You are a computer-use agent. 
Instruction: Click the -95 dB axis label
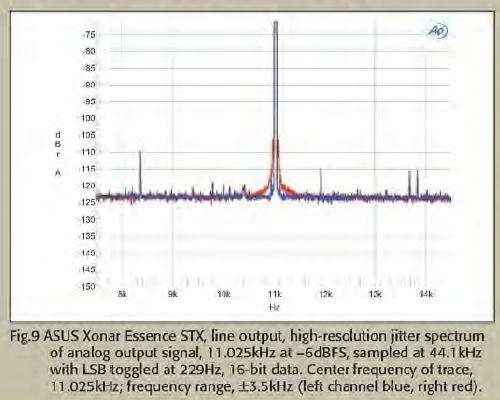[88, 101]
